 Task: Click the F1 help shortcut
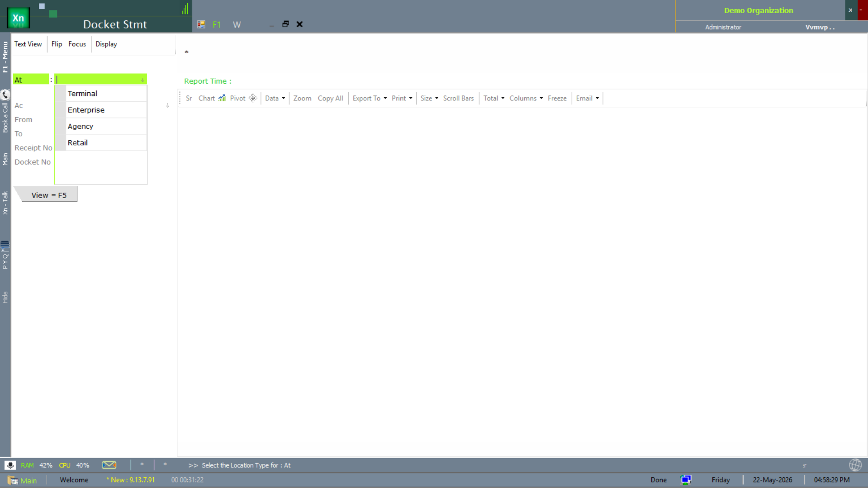[217, 24]
